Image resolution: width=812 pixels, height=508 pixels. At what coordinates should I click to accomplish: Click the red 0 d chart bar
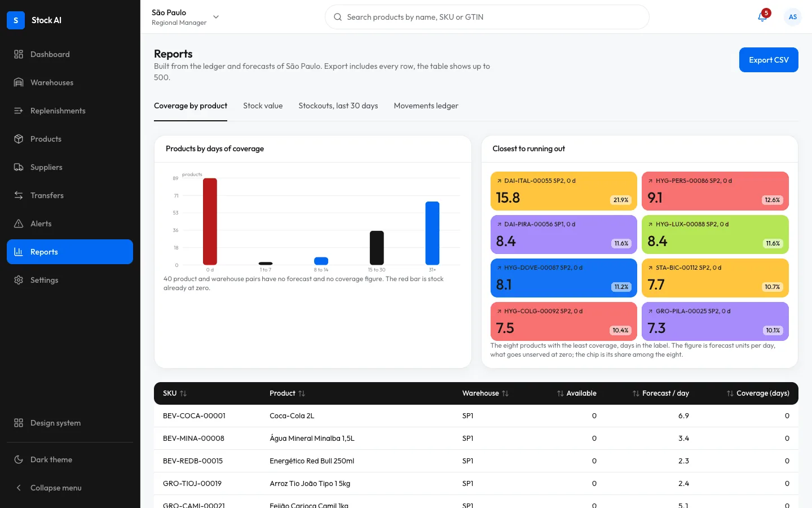[210, 221]
